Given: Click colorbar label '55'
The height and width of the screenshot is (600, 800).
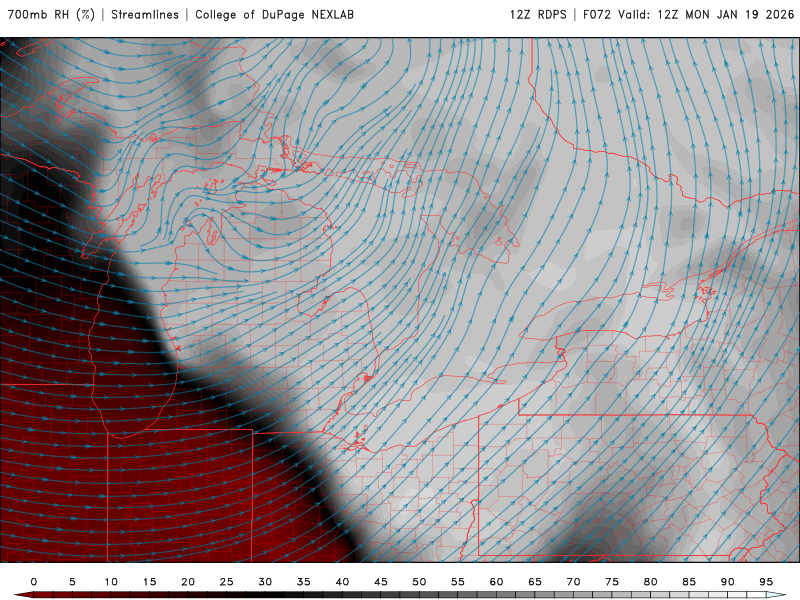Looking at the screenshot, I should pos(458,582).
